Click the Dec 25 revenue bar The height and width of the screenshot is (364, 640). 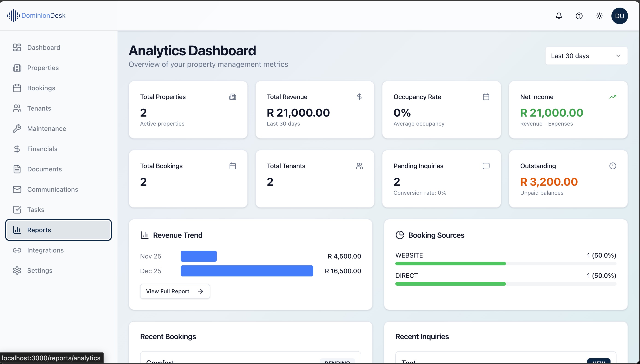(247, 271)
